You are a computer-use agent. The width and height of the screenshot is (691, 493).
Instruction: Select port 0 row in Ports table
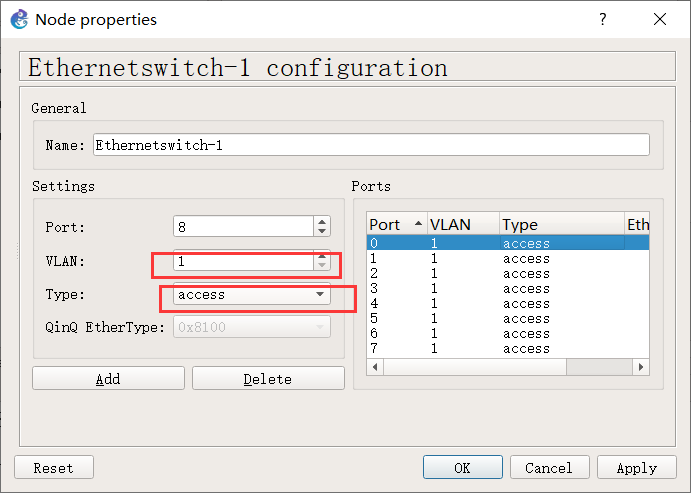[508, 243]
